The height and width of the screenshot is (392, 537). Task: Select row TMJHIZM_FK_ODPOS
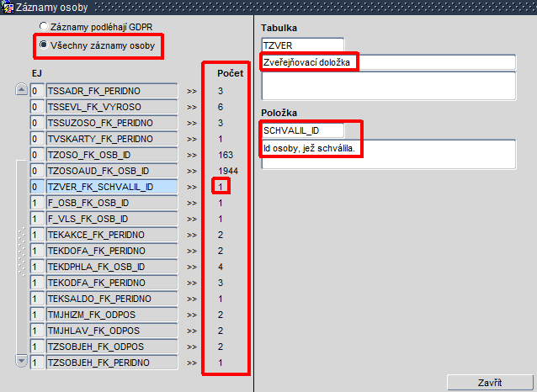[x=112, y=315]
